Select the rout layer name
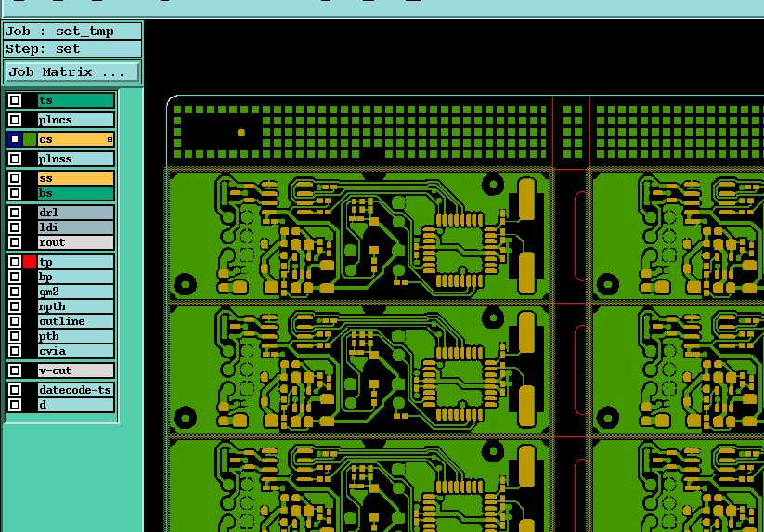 pyautogui.click(x=76, y=242)
